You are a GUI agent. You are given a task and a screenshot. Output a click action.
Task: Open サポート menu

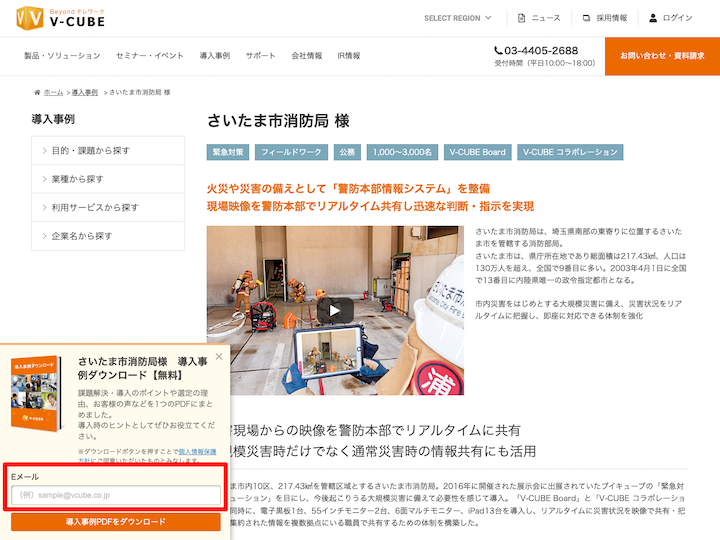pyautogui.click(x=260, y=56)
